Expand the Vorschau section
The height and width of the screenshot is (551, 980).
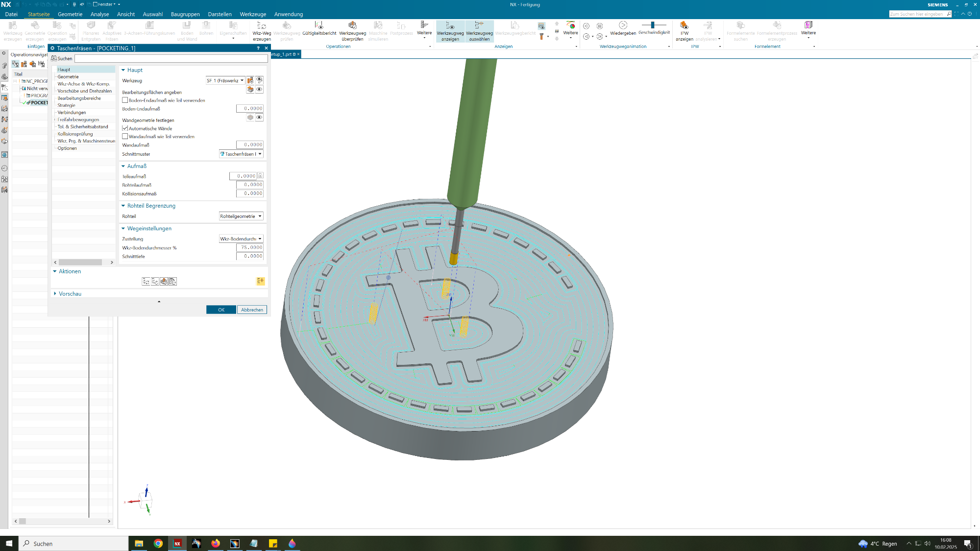[x=55, y=293]
